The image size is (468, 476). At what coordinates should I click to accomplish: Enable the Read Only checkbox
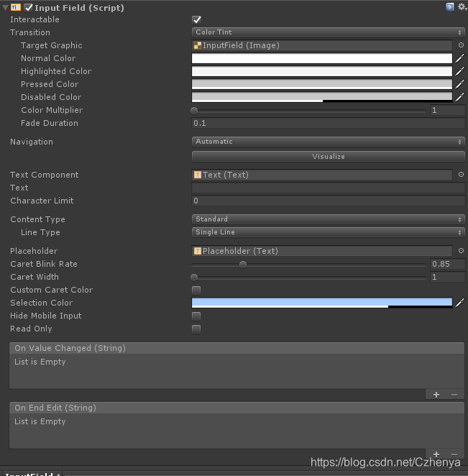pyautogui.click(x=196, y=329)
